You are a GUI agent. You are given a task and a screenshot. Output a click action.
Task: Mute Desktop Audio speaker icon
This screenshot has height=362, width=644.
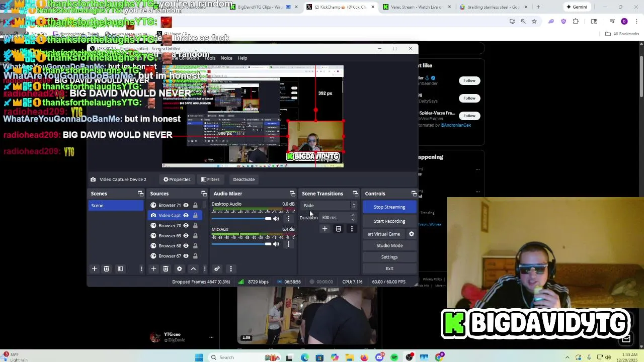point(276,219)
